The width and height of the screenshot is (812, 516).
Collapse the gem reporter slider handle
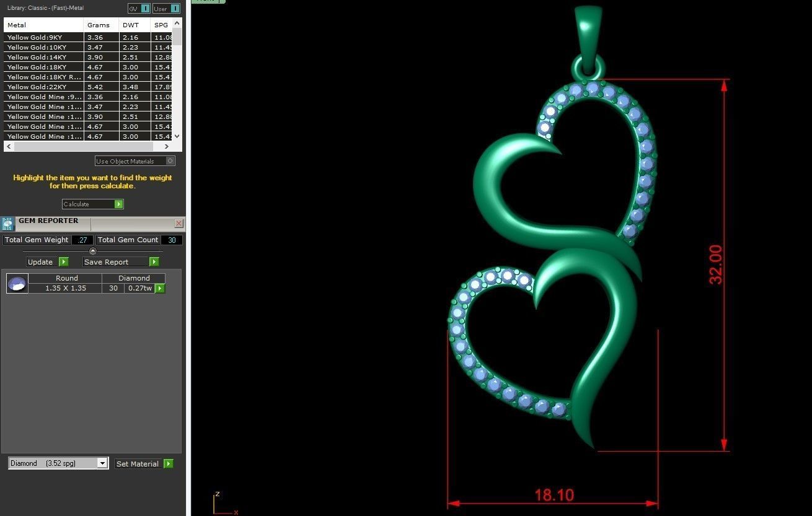(x=93, y=251)
